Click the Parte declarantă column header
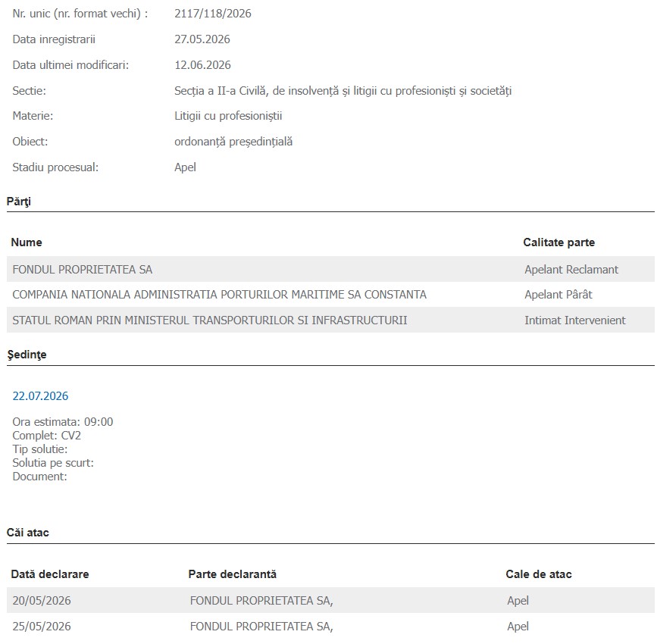This screenshot has width=657, height=644. [232, 574]
